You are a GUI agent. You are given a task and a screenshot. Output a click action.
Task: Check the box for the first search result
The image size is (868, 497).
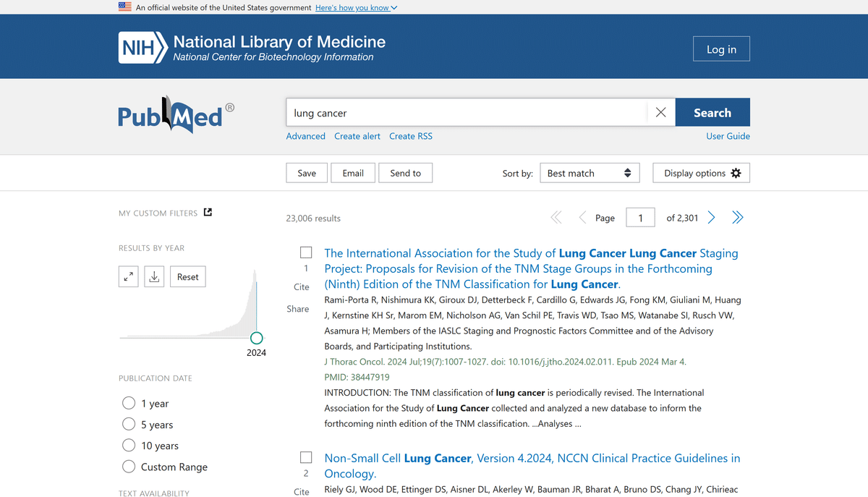(x=306, y=252)
